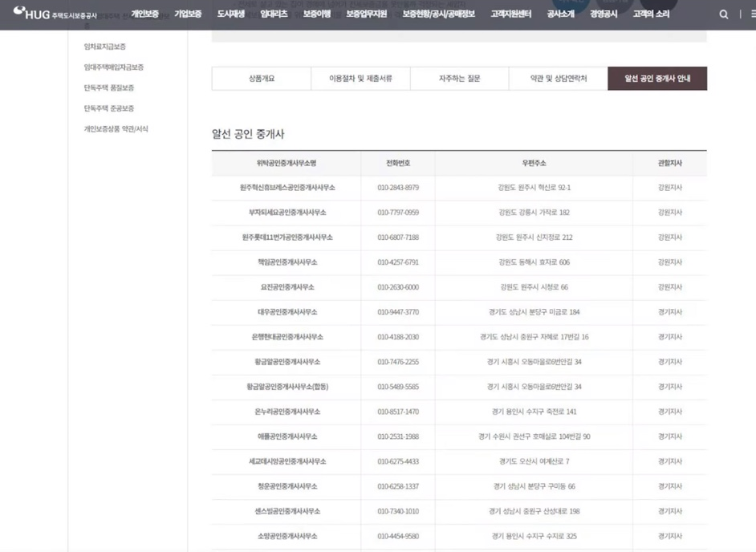
Task: Switch to 상품개요 tab
Action: tap(262, 79)
